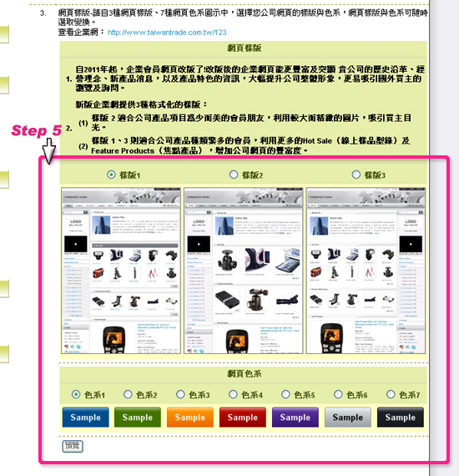
Task: Choose color scheme 色系4
Action: (x=233, y=394)
